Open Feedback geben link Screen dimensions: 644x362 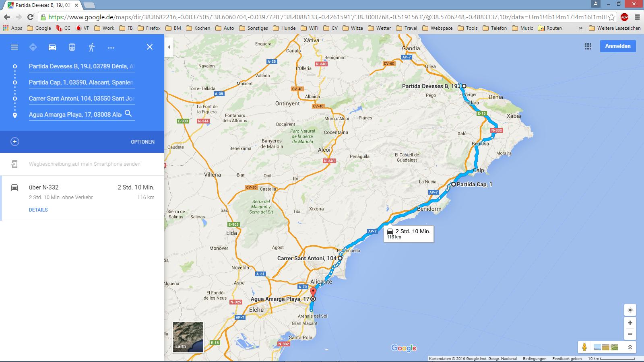(x=567, y=359)
